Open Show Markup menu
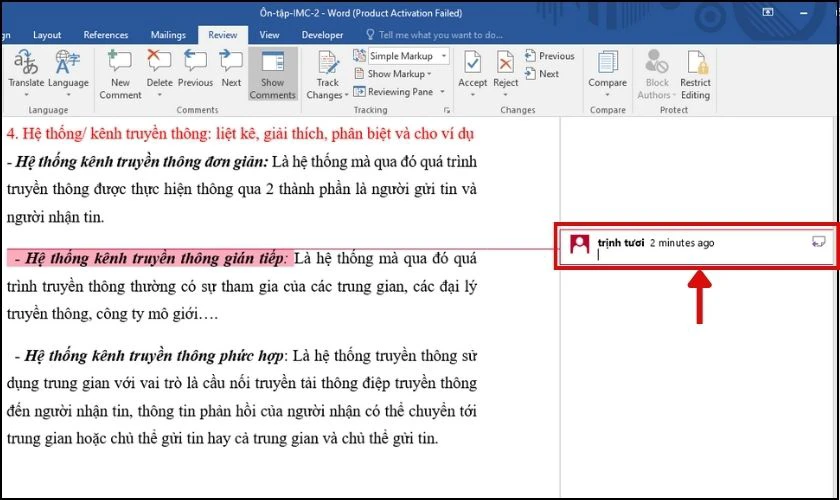Screen dimensions: 840x500 coord(393,74)
